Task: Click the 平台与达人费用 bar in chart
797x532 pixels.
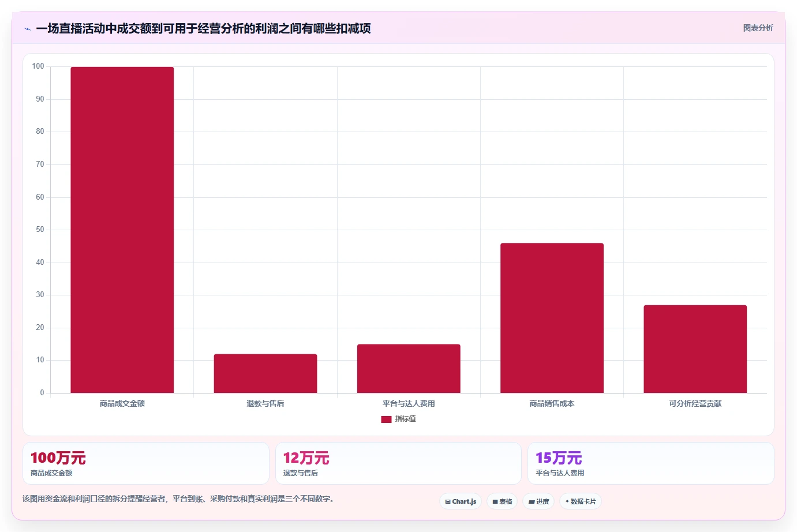Action: (x=409, y=369)
